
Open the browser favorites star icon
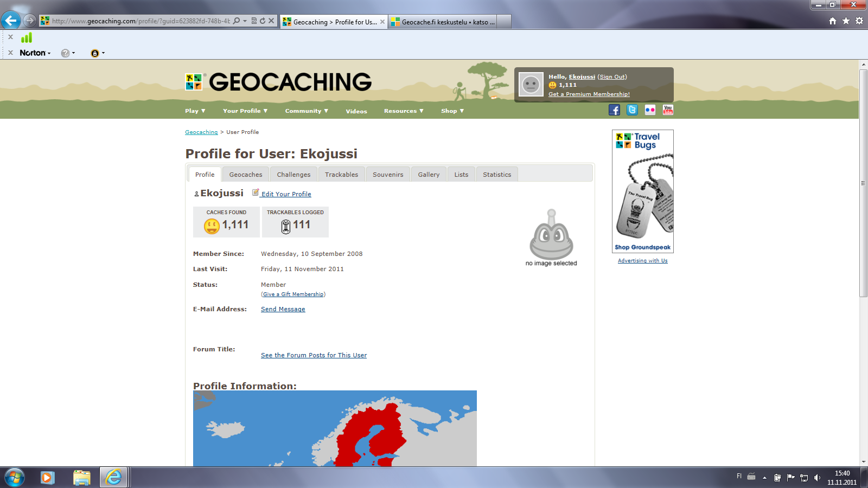click(x=846, y=21)
